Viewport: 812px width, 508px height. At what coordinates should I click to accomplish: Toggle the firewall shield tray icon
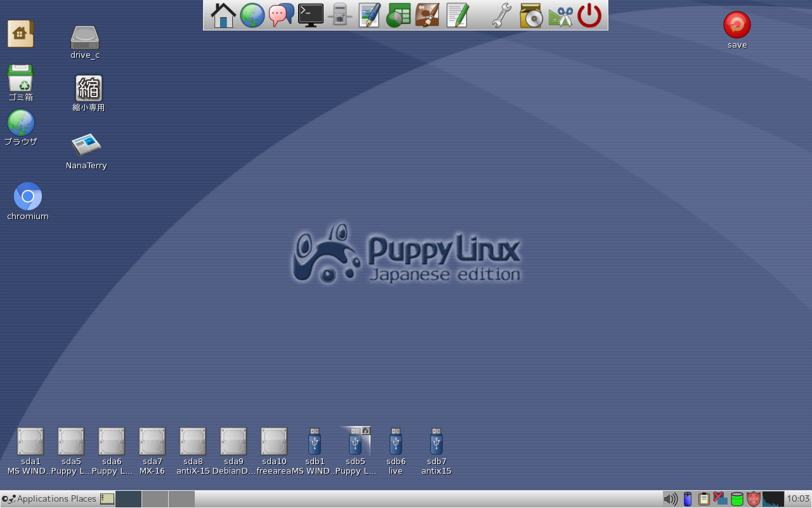[x=752, y=499]
